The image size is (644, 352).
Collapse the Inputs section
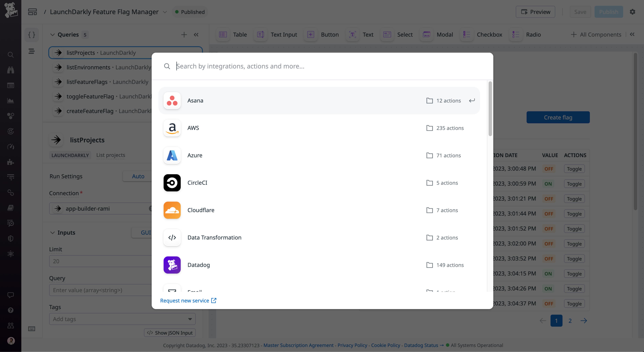click(x=53, y=232)
